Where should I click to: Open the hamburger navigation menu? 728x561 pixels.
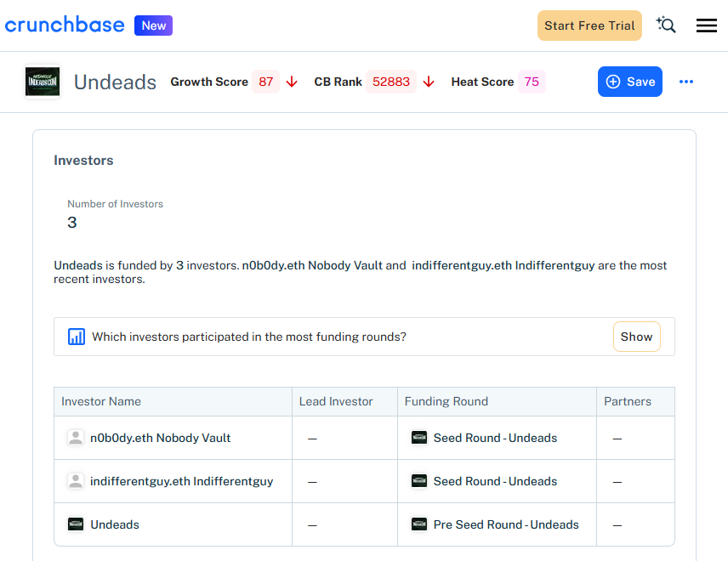[x=706, y=25]
